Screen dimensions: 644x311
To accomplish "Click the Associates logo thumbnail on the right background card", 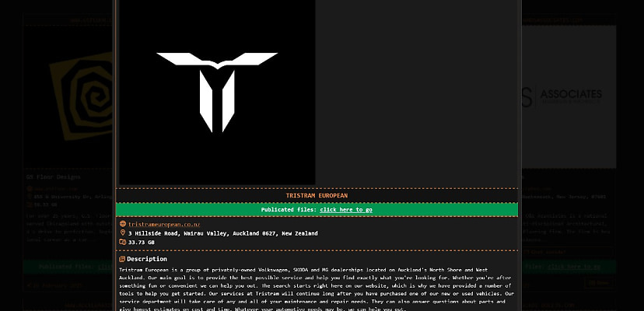I will coord(569,97).
